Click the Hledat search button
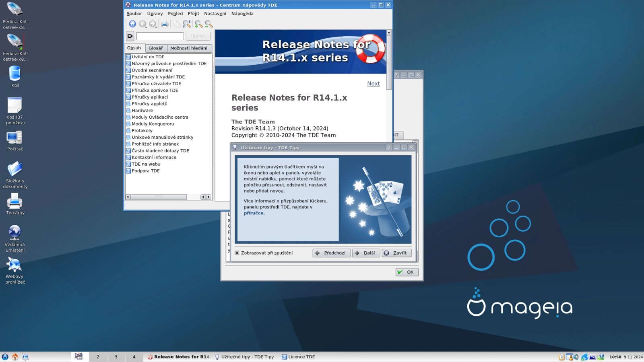The width and height of the screenshot is (644, 362). 198,36
